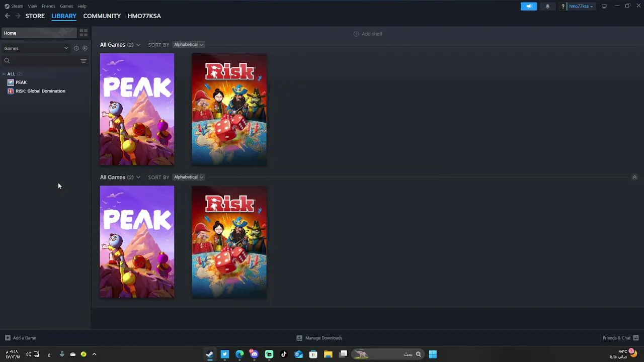Open second shelf Alphabetical sort dropdown
644x362 pixels.
click(188, 177)
